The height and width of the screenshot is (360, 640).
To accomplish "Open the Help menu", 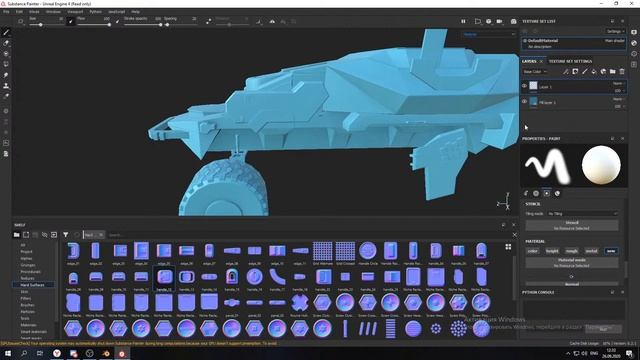I will [x=136, y=12].
